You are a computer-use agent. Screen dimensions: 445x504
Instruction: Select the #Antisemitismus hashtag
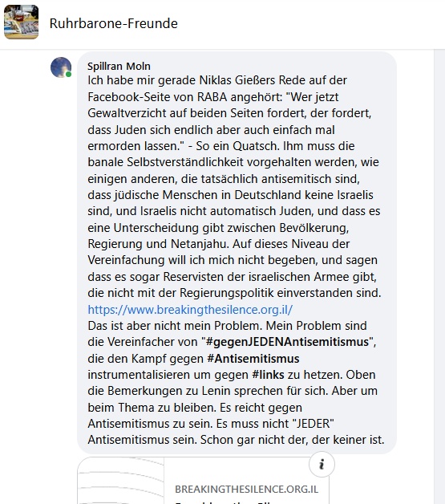pos(253,359)
